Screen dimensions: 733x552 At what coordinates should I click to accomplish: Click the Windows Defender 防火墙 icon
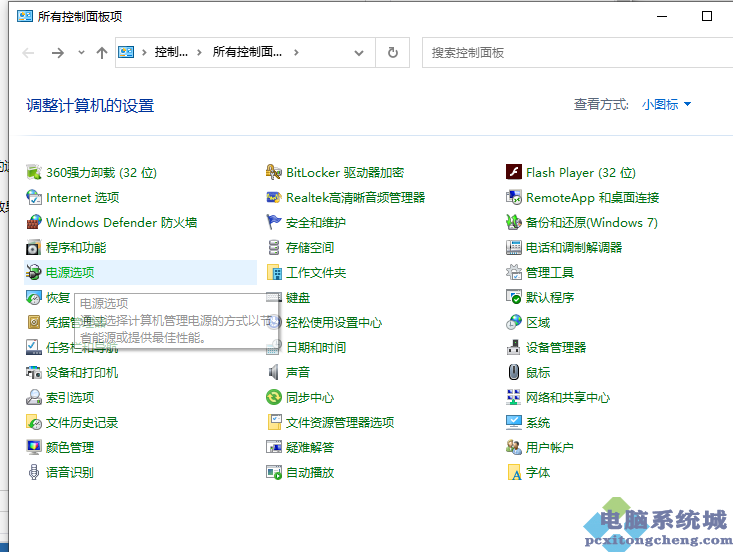coord(34,222)
